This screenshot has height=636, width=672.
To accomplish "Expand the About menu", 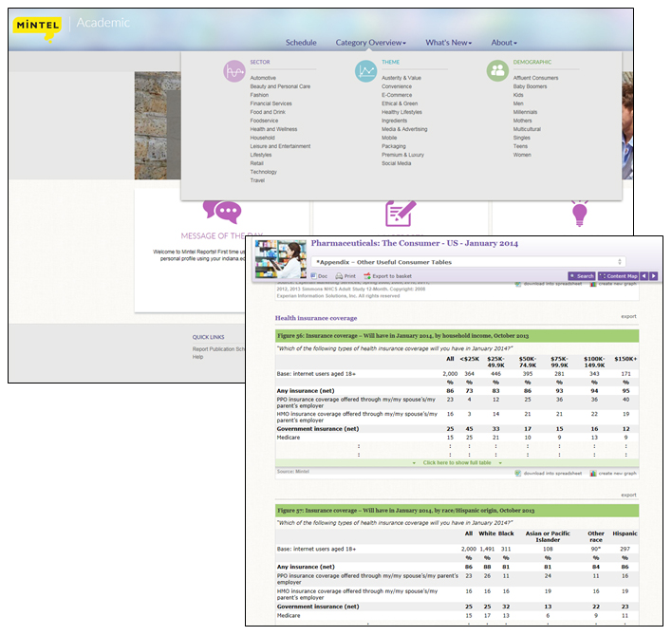I will 504,43.
